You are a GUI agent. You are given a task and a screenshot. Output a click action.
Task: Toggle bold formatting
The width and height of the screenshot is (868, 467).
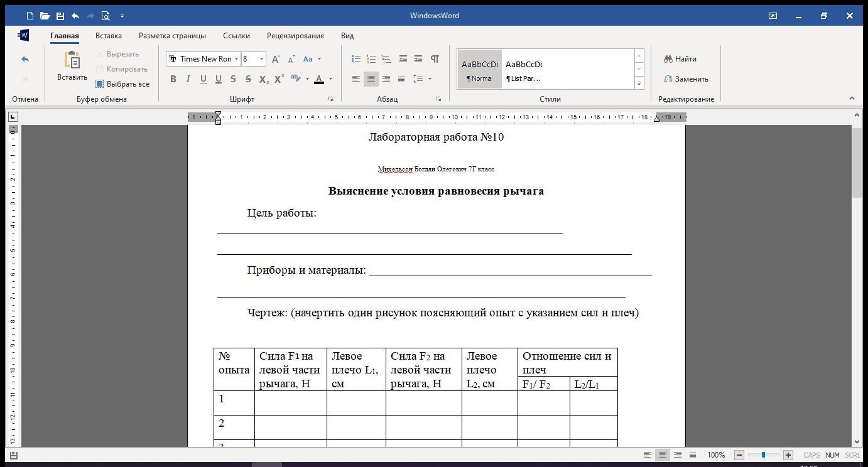(x=173, y=79)
